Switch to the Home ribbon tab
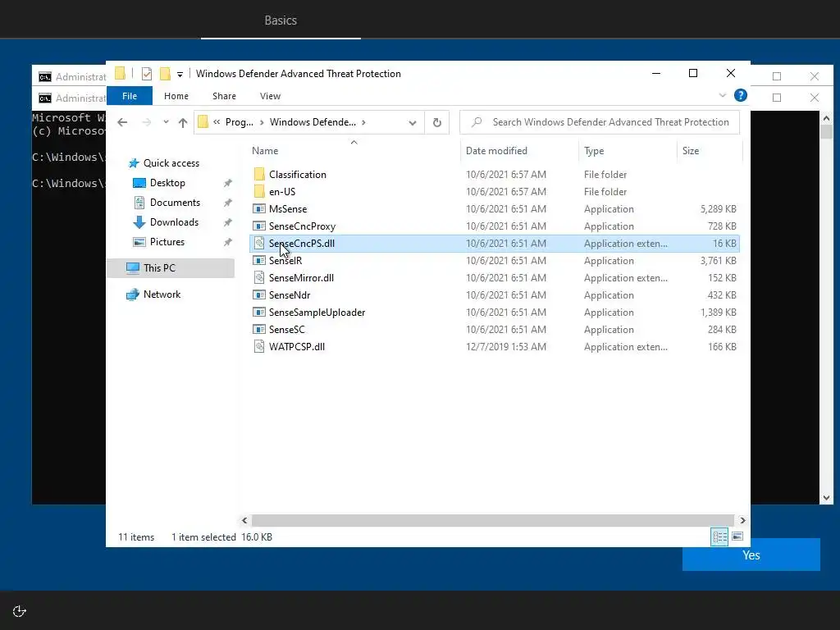840x630 pixels. (176, 96)
